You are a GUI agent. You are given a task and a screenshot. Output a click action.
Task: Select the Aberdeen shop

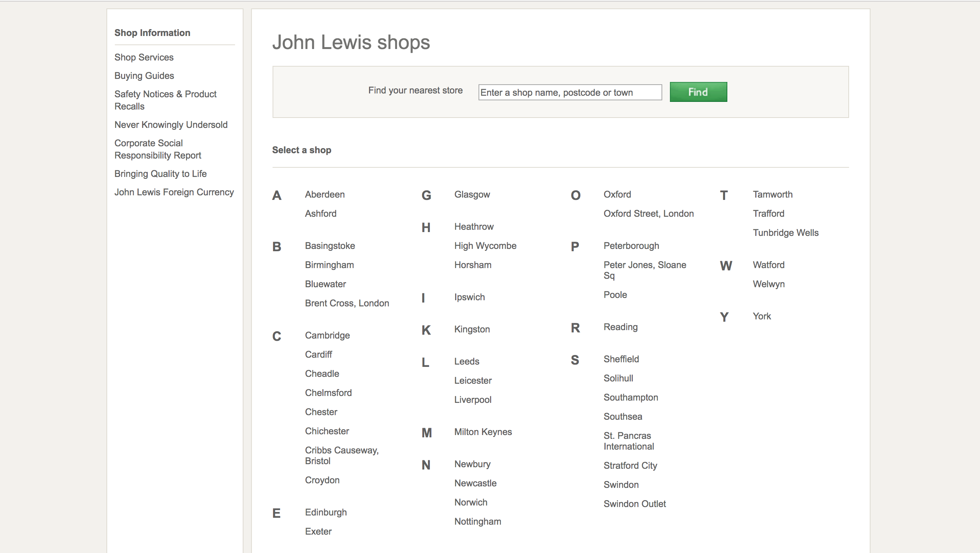click(325, 195)
